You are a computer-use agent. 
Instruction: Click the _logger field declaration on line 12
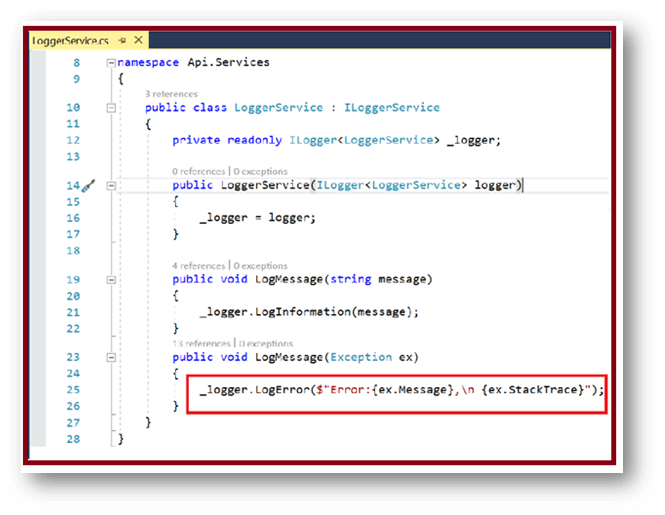point(470,140)
